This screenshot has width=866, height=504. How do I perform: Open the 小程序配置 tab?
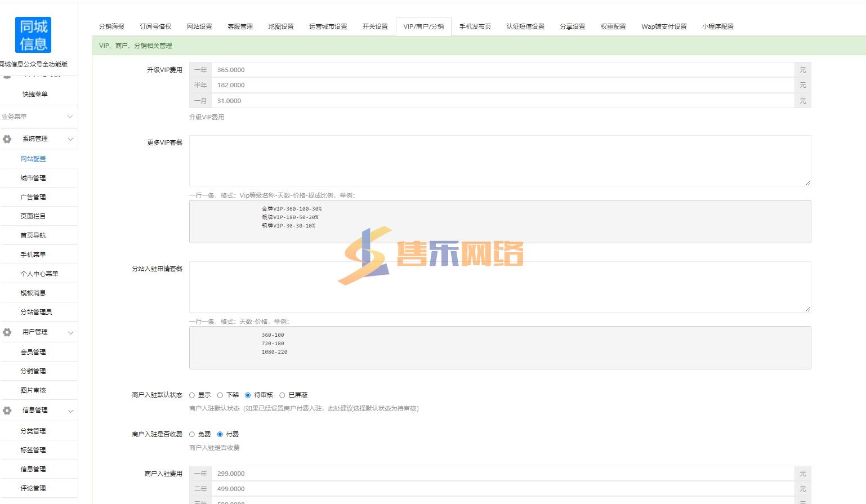click(x=717, y=26)
